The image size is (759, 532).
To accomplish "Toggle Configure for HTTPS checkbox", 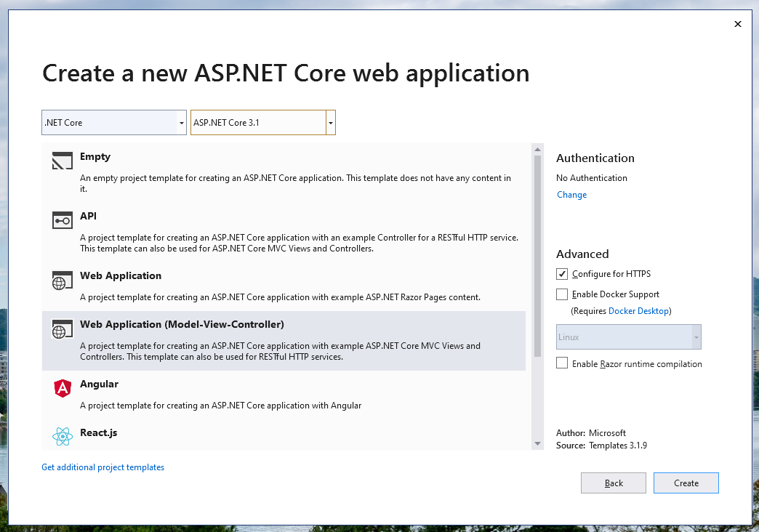I will [562, 274].
